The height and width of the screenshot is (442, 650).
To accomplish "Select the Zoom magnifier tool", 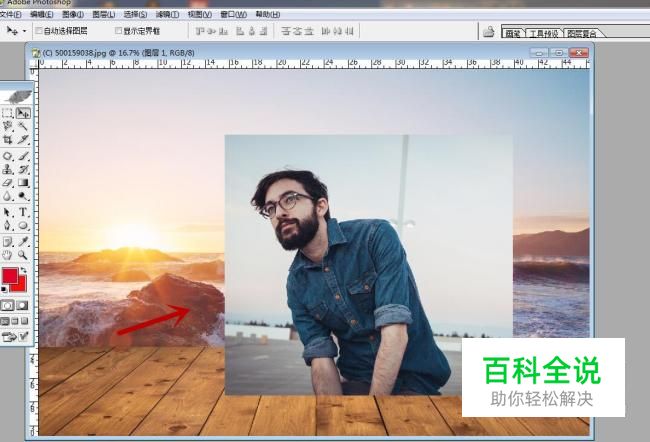I will (x=23, y=255).
